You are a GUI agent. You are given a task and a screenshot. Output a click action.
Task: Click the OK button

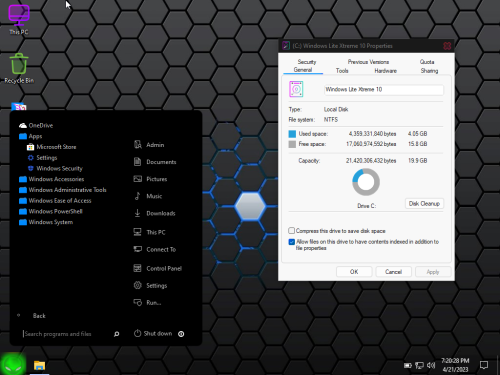354,272
